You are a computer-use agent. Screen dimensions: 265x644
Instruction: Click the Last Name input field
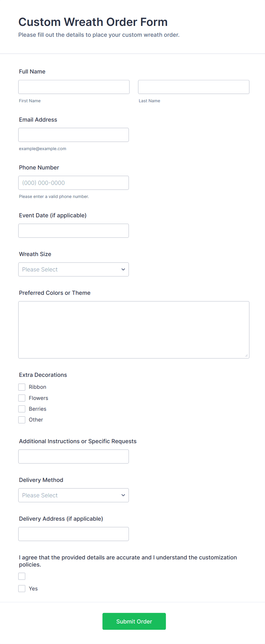194,87
